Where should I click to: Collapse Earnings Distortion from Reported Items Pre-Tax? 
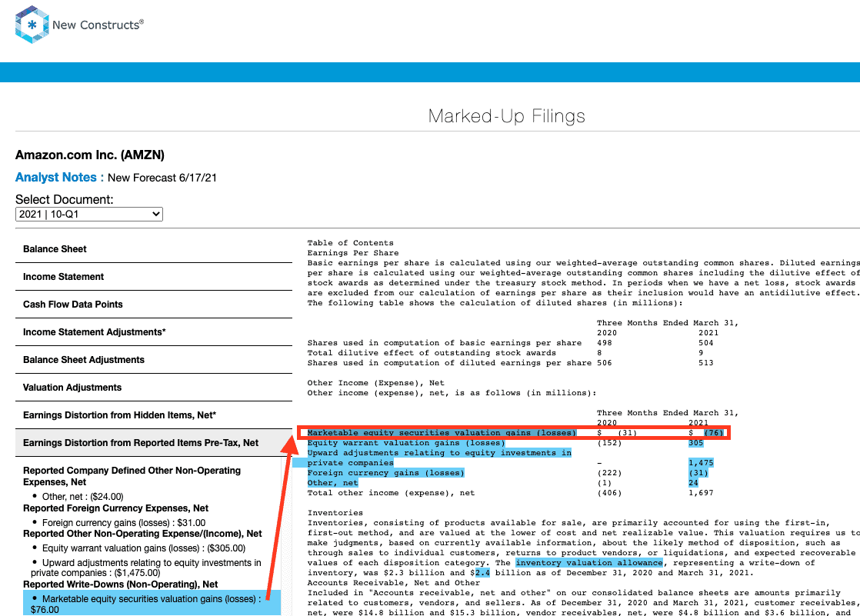click(154, 443)
